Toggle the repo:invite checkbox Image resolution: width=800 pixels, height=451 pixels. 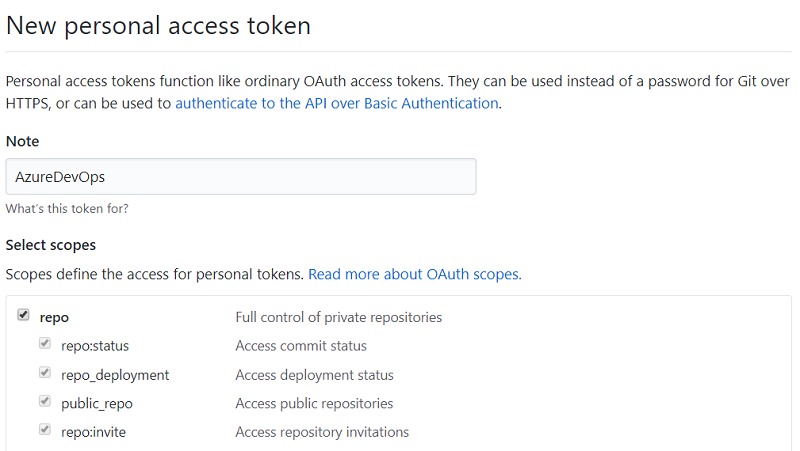tap(44, 431)
